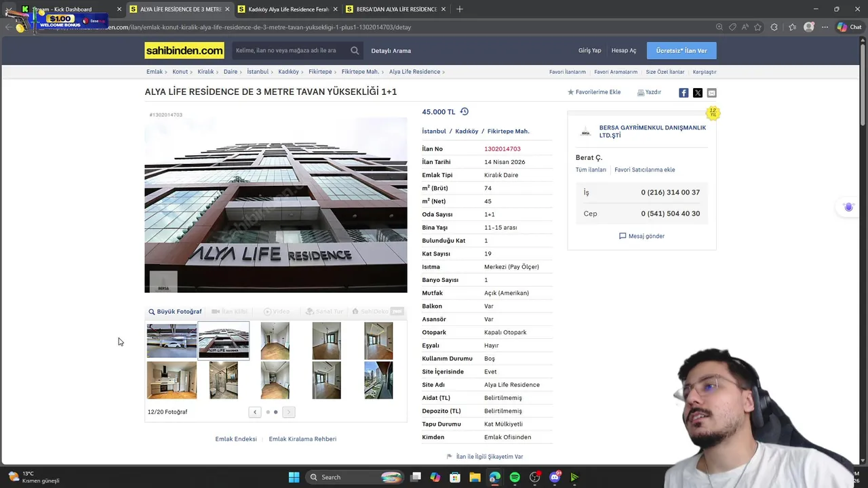The width and height of the screenshot is (868, 488).
Task: Click İlan ile İlgili Şikayetim Var
Action: pyautogui.click(x=485, y=457)
